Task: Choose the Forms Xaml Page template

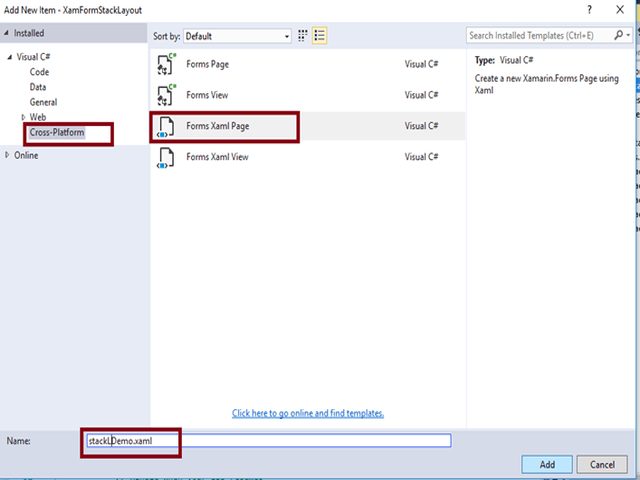Action: pos(307,126)
